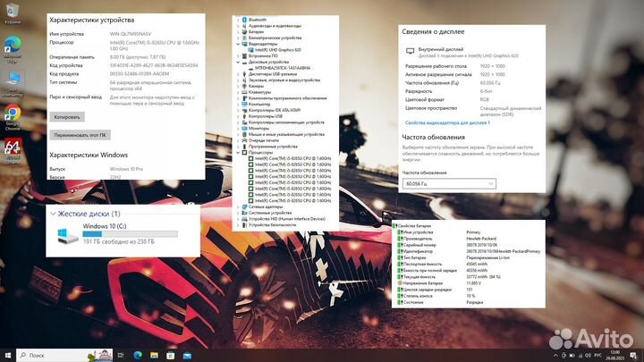Image resolution: width=644 pixels, height=362 pixels.
Task: Click the C: drive free space bar
Action: [x=130, y=234]
